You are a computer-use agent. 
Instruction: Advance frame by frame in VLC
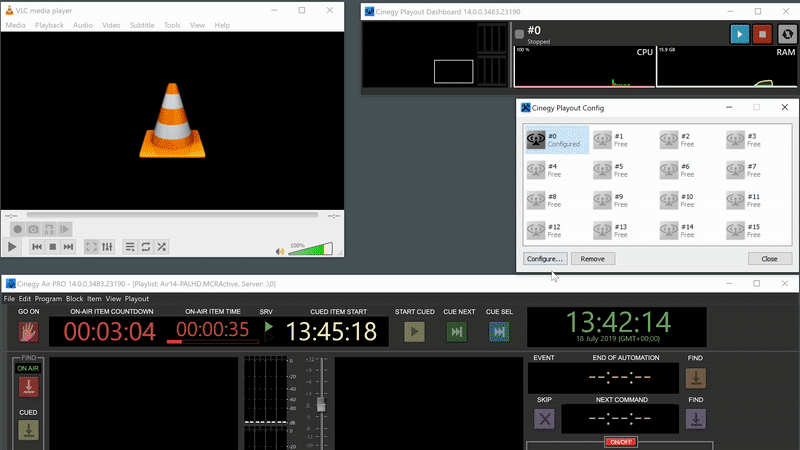pyautogui.click(x=65, y=230)
